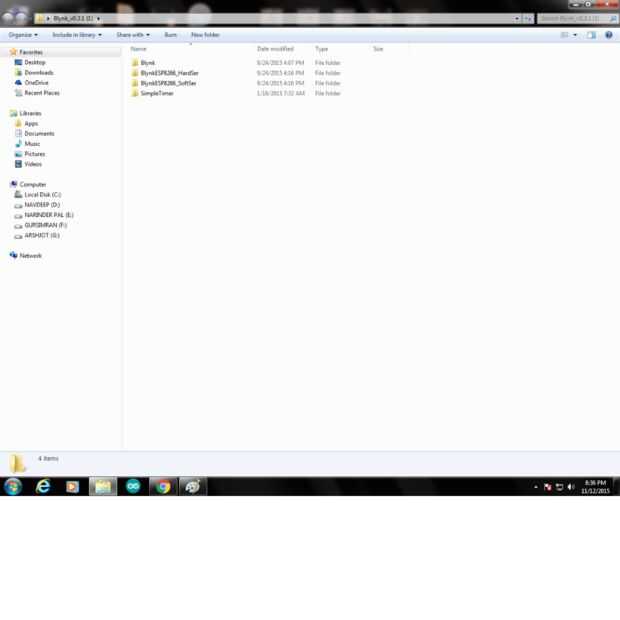Sort by the Name column
Screen dimensions: 620x620
pyautogui.click(x=138, y=49)
